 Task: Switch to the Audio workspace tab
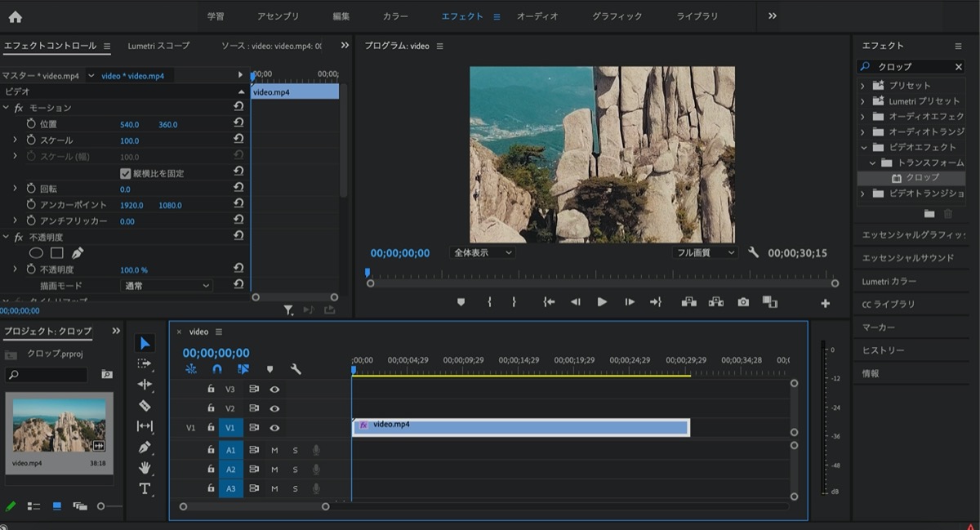click(x=537, y=16)
